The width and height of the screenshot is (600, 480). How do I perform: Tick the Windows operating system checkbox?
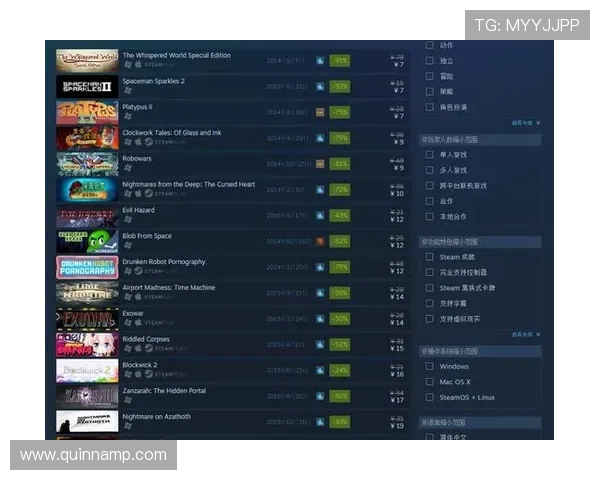point(429,366)
